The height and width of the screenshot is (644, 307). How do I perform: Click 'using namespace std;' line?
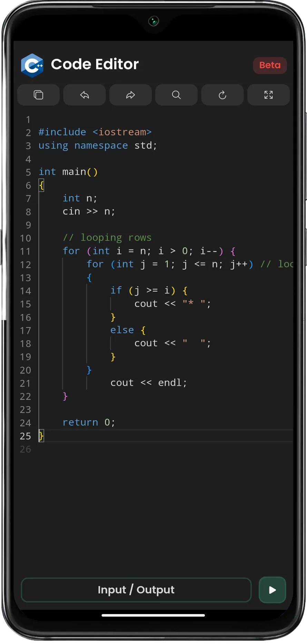pyautogui.click(x=98, y=146)
